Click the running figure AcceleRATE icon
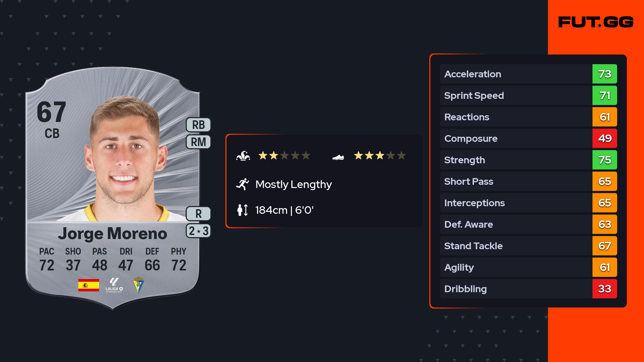This screenshot has height=362, width=644. click(243, 184)
